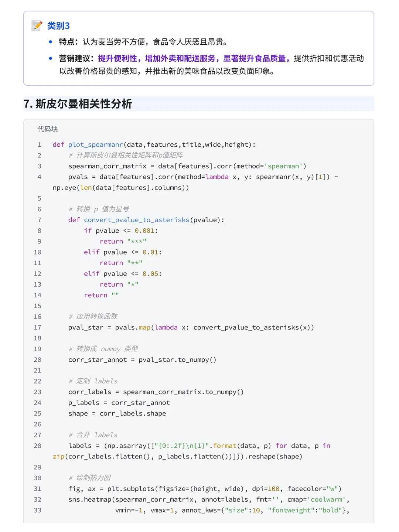Click function name plot_spearmanr
399x532 pixels.
click(95, 144)
